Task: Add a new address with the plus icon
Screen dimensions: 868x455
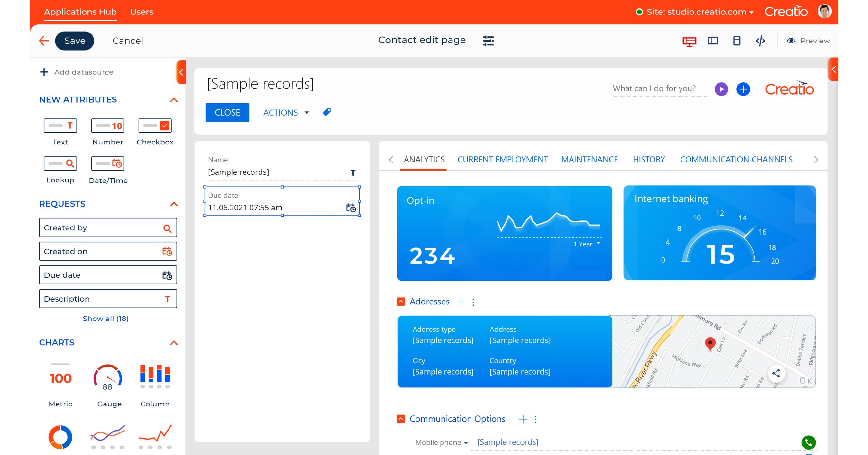Action: pyautogui.click(x=461, y=302)
